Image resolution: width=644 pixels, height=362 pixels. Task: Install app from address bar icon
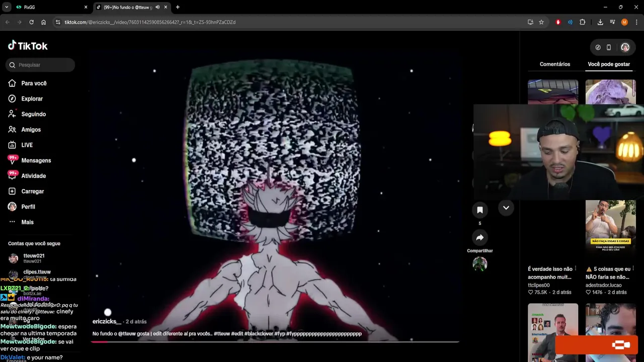click(530, 22)
